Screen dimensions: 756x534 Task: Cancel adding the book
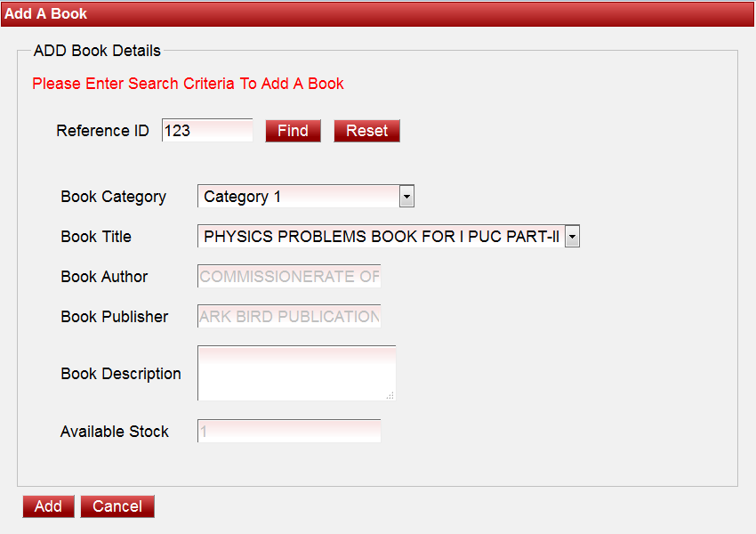pyautogui.click(x=117, y=506)
